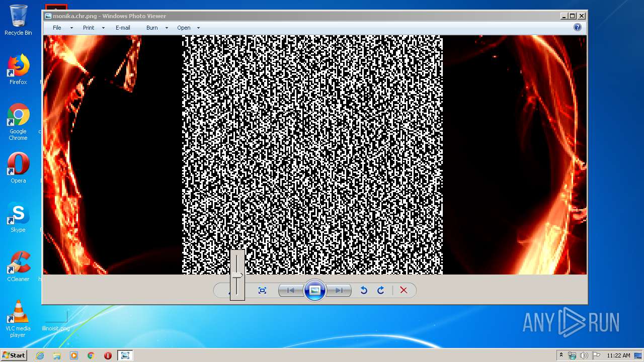Delete the current image with red X
This screenshot has height=362, width=644.
click(404, 290)
